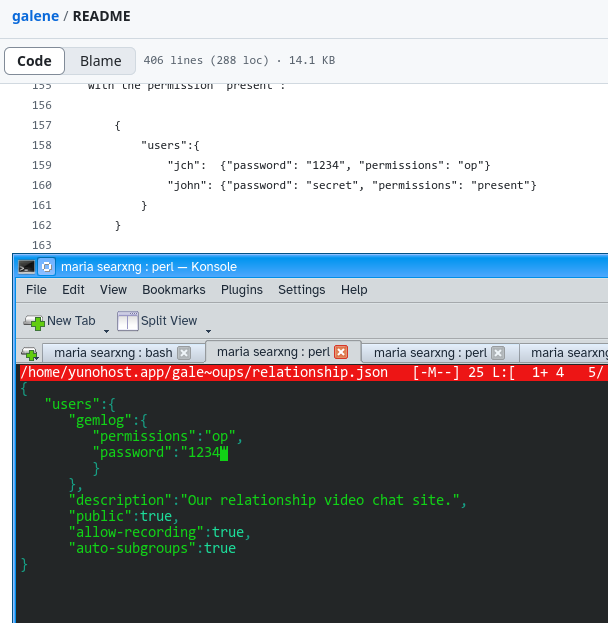This screenshot has height=623, width=608.
Task: Open the File menu in Konsole
Action: (36, 290)
